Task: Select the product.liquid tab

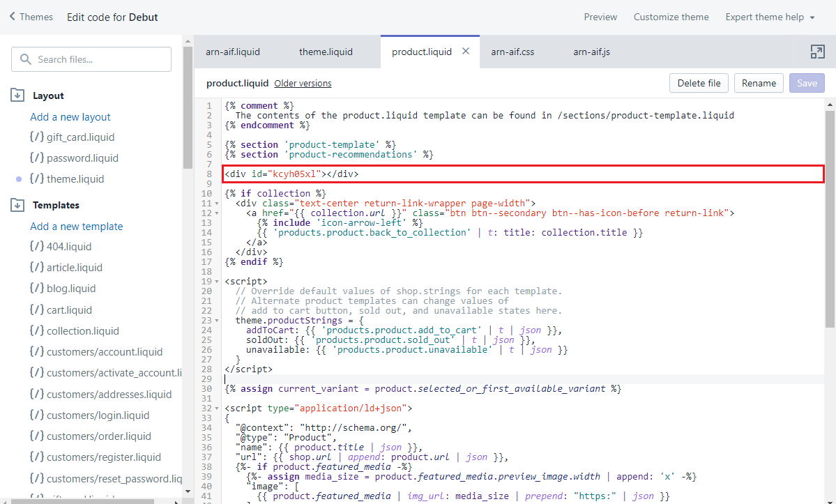Action: 421,52
